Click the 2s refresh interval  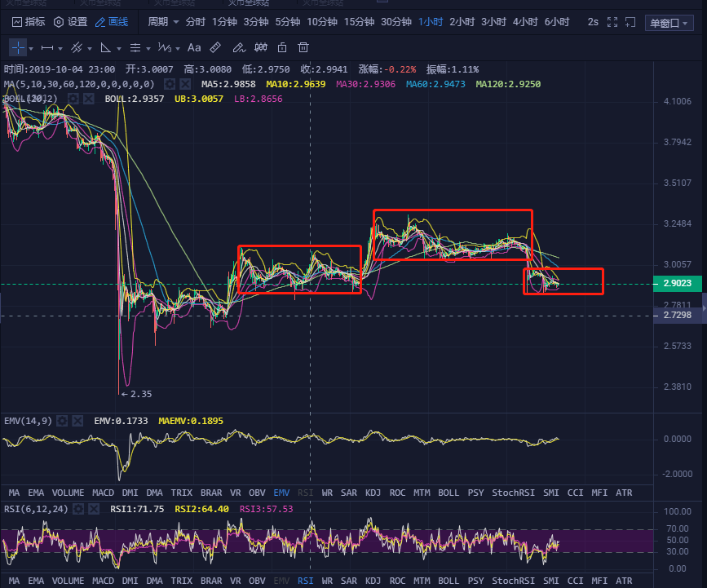tap(593, 22)
